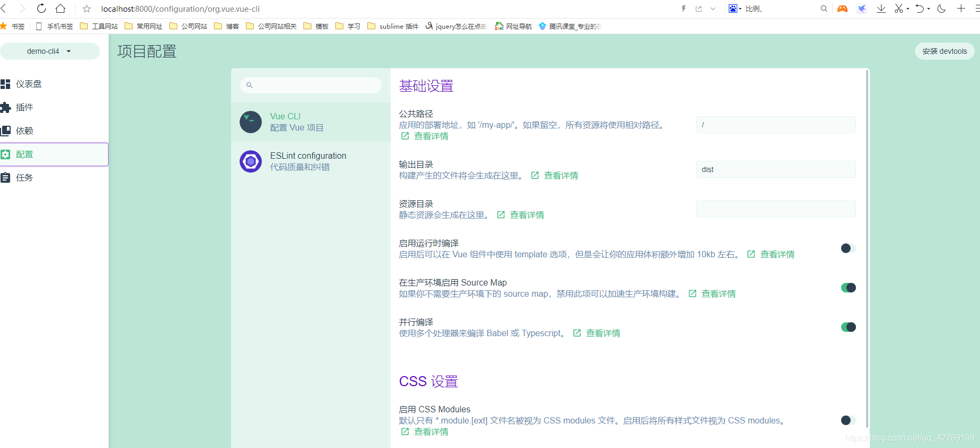Open 查看详情 link under 公共路径
Image resolution: width=980 pixels, height=448 pixels.
(x=425, y=136)
